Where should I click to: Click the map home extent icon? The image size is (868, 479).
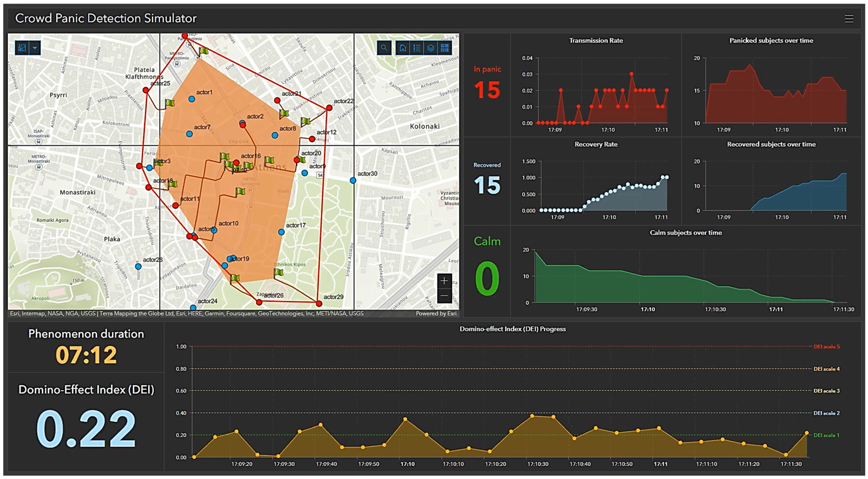click(x=403, y=48)
